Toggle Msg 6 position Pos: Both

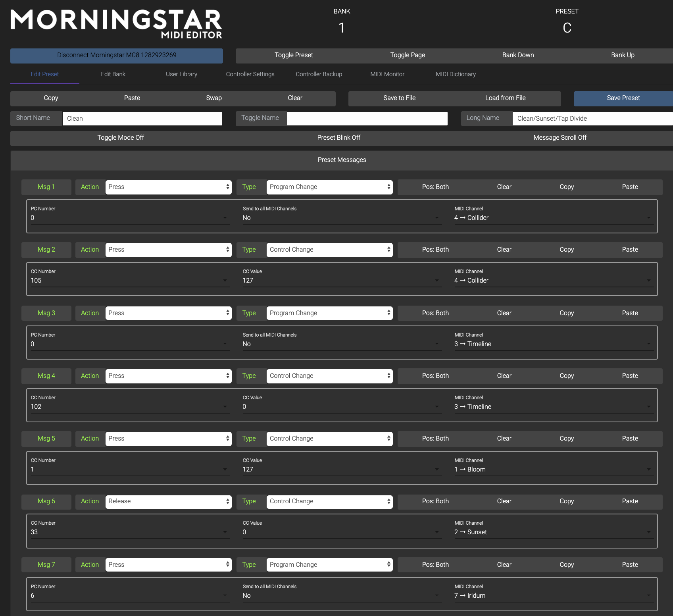click(435, 501)
